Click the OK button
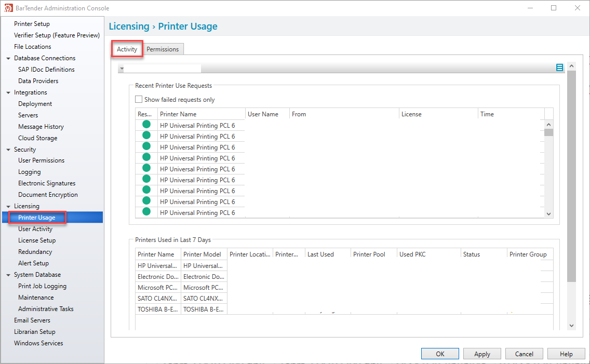 tap(440, 354)
